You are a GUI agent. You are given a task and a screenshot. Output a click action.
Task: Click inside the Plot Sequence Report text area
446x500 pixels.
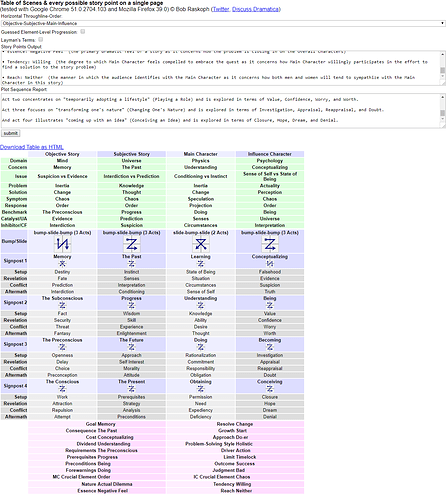point(220,111)
